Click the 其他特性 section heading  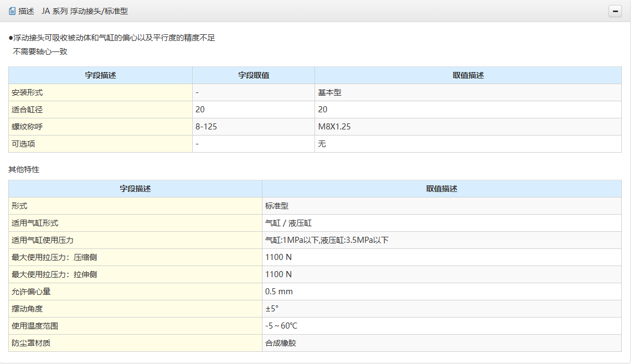(24, 169)
